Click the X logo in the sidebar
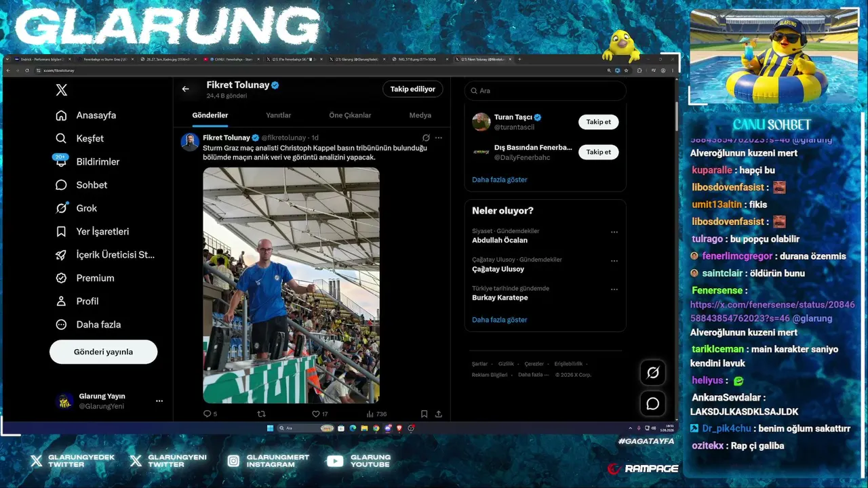 coord(62,90)
